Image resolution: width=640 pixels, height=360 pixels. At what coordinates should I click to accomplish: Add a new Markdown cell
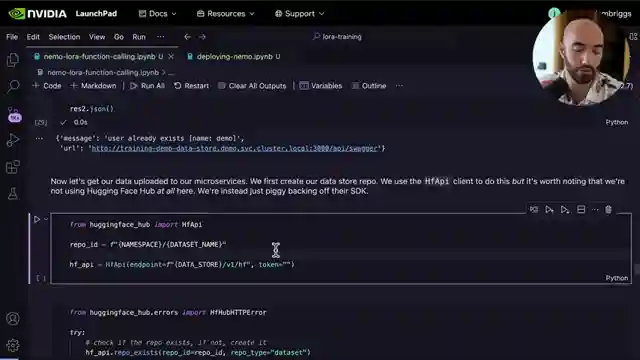pyautogui.click(x=93, y=86)
